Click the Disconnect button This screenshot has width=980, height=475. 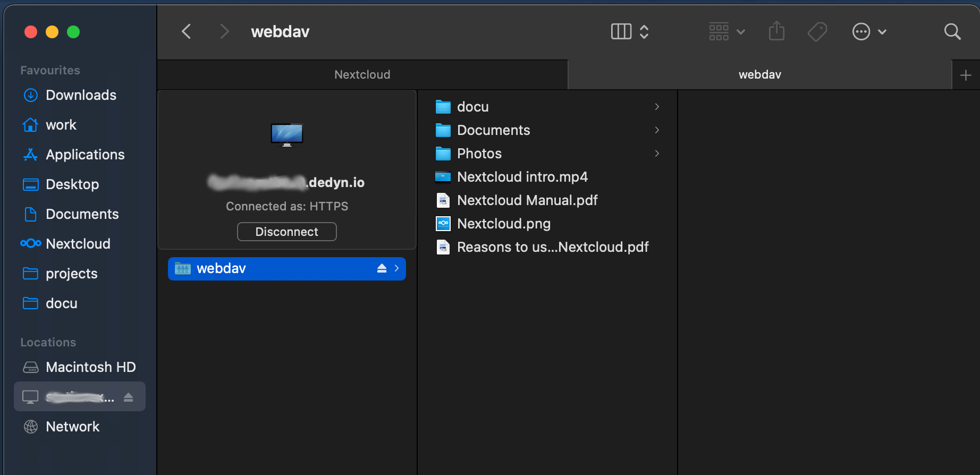(287, 232)
